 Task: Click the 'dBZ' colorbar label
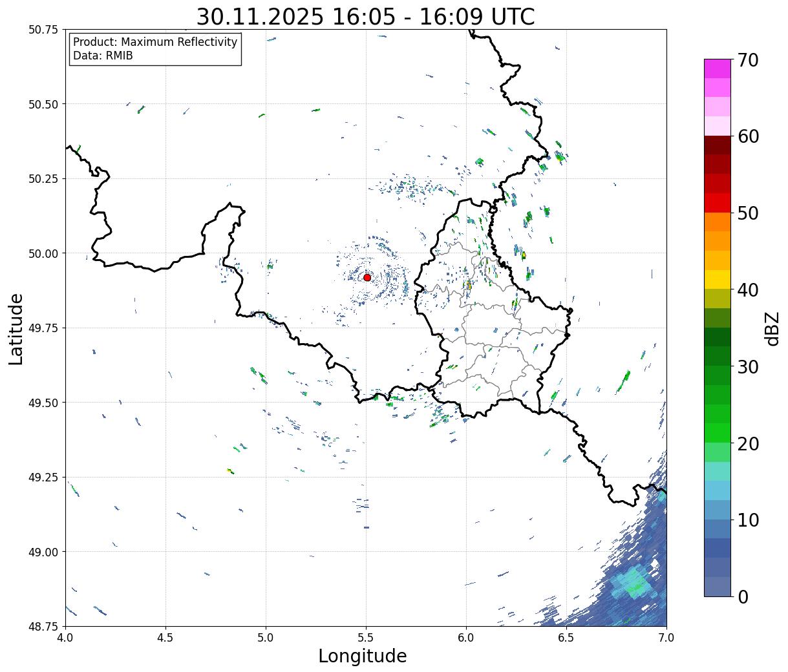tap(772, 328)
